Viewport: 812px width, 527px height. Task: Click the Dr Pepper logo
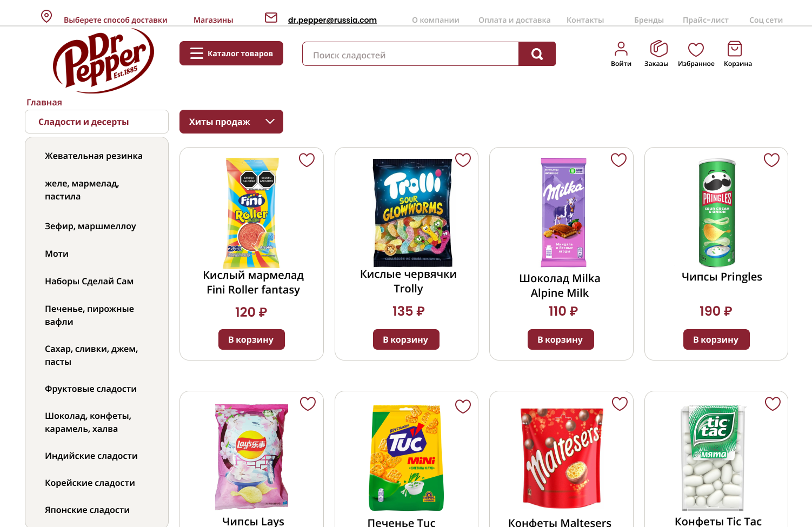point(103,61)
